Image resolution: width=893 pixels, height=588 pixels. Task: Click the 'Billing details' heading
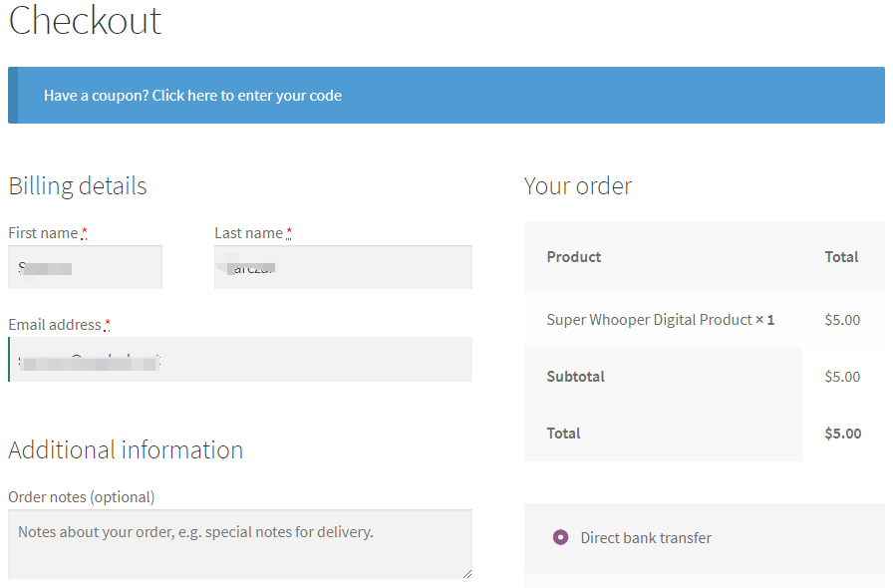click(78, 186)
